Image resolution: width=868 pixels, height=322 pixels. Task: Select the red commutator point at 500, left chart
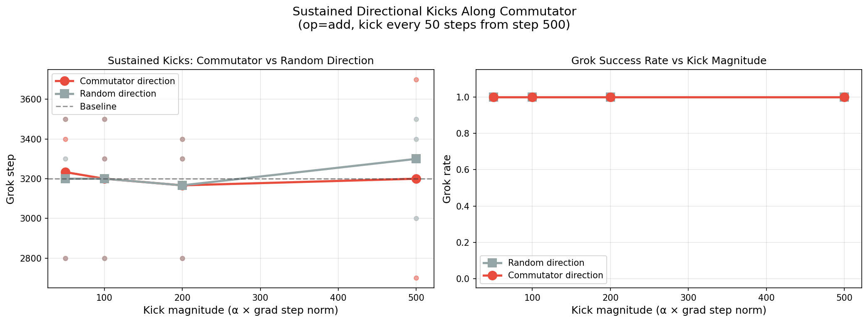(x=416, y=179)
